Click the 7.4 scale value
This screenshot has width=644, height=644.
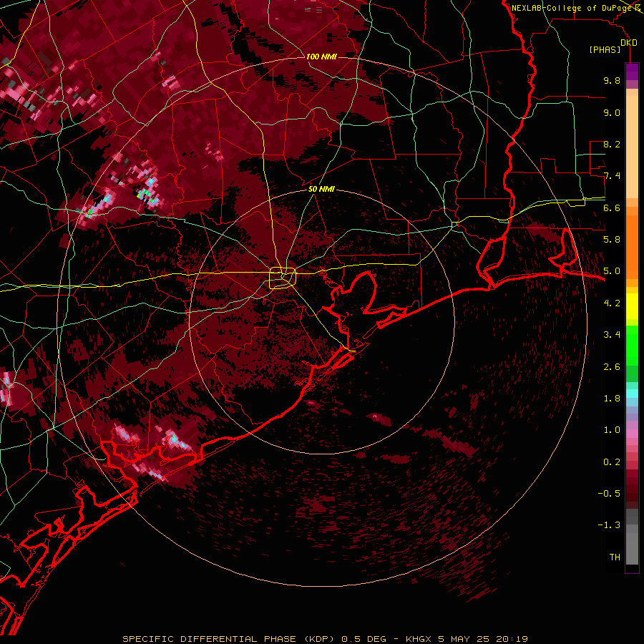[x=612, y=176]
